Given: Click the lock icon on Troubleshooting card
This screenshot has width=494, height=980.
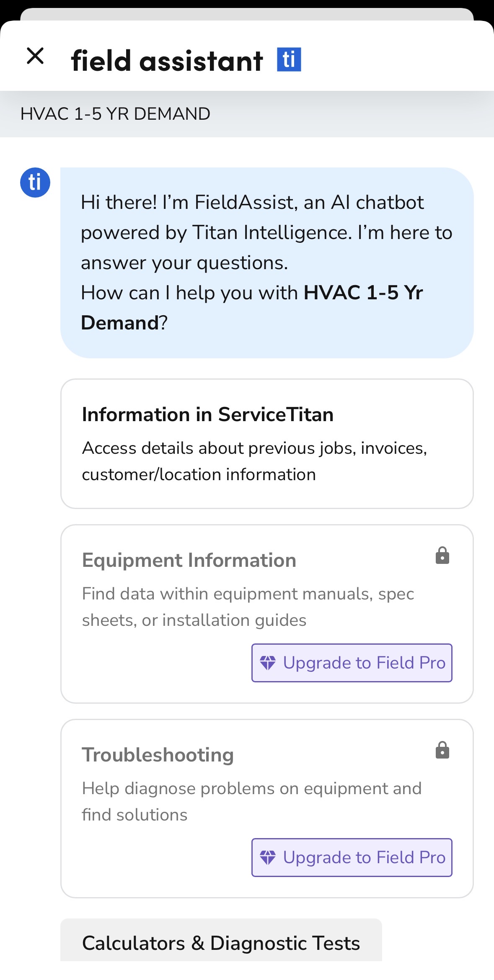Looking at the screenshot, I should coord(442,751).
